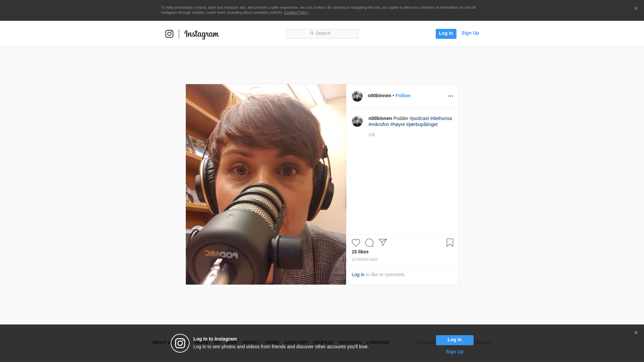Screen dimensions: 644x362
Task: Save post with bookmark icon
Action: point(450,243)
